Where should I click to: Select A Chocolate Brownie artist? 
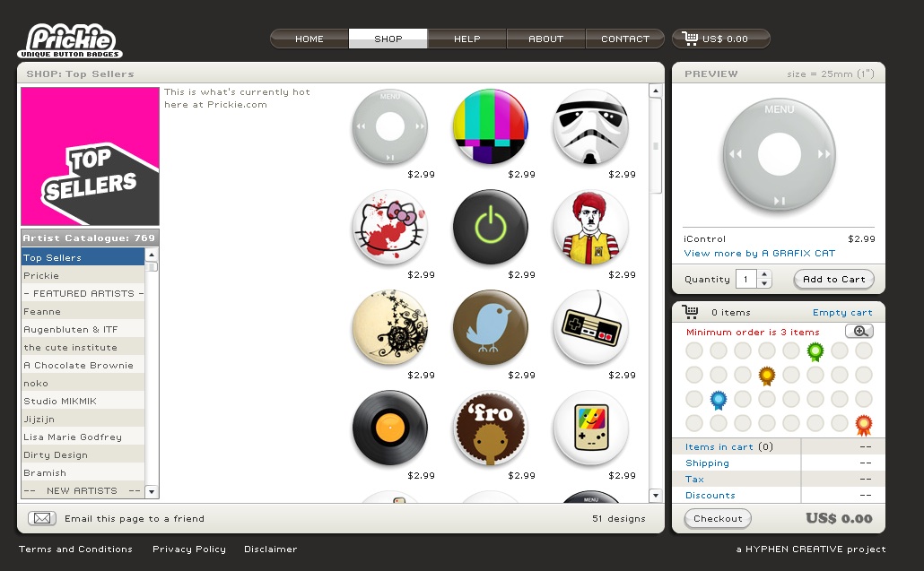(x=83, y=365)
